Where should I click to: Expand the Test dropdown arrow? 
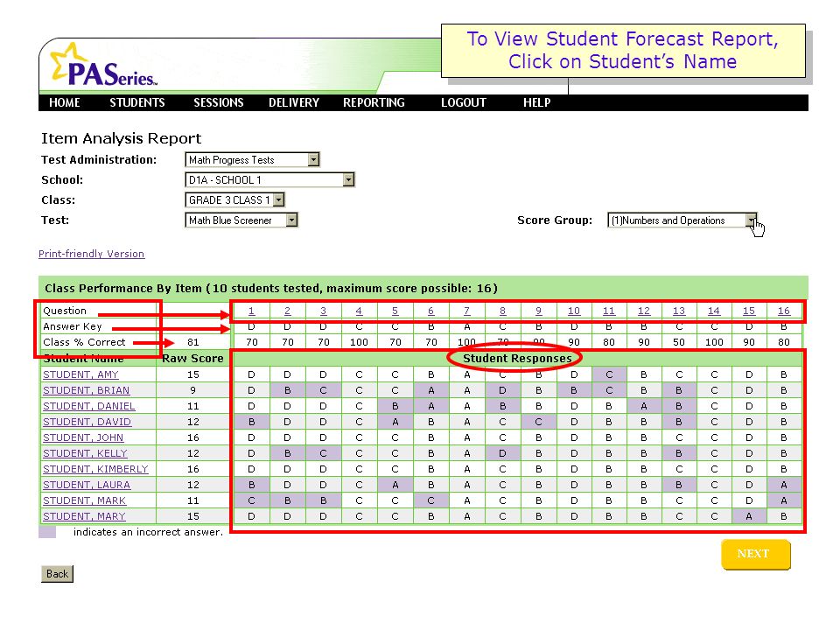coord(291,220)
